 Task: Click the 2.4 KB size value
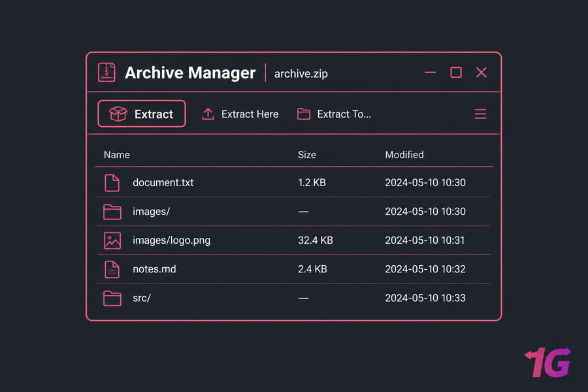point(312,269)
